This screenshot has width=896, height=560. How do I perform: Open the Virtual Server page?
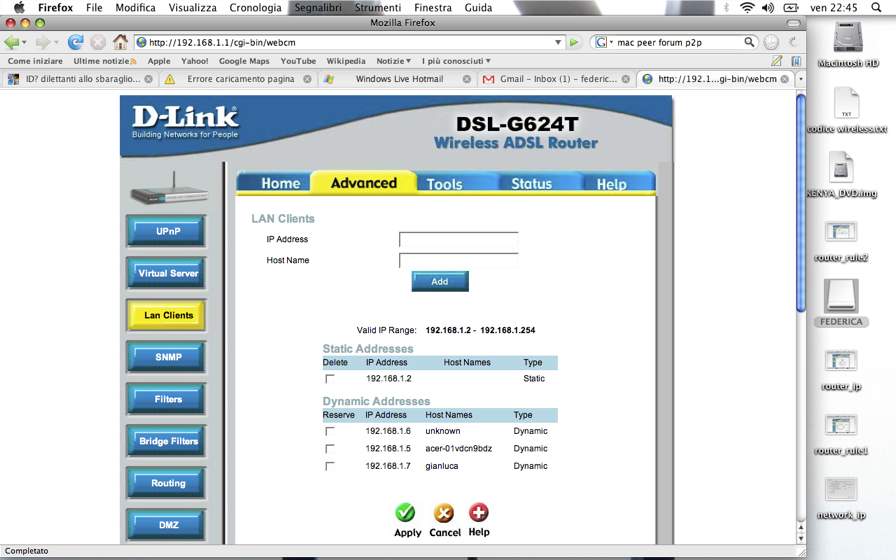(167, 273)
